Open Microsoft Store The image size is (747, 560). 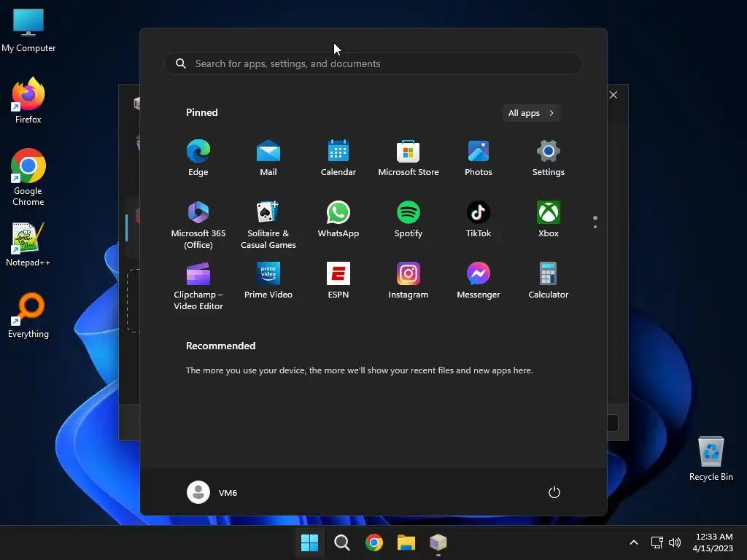(409, 158)
